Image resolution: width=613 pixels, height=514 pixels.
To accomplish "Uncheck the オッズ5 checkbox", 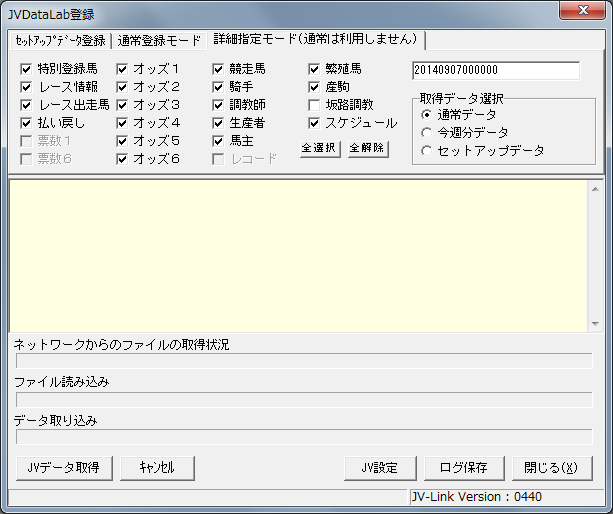I will (122, 141).
